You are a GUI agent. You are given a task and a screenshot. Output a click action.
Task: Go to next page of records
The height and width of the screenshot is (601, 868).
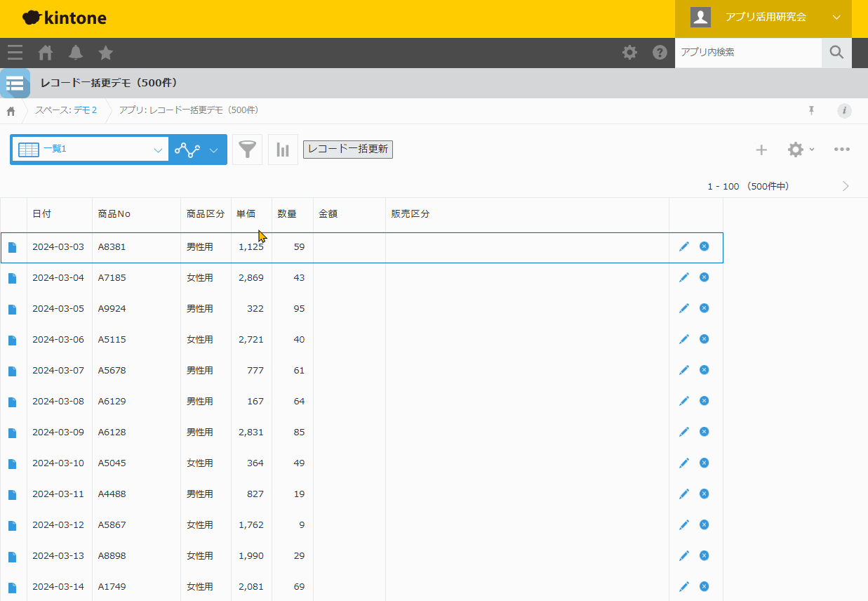(846, 186)
